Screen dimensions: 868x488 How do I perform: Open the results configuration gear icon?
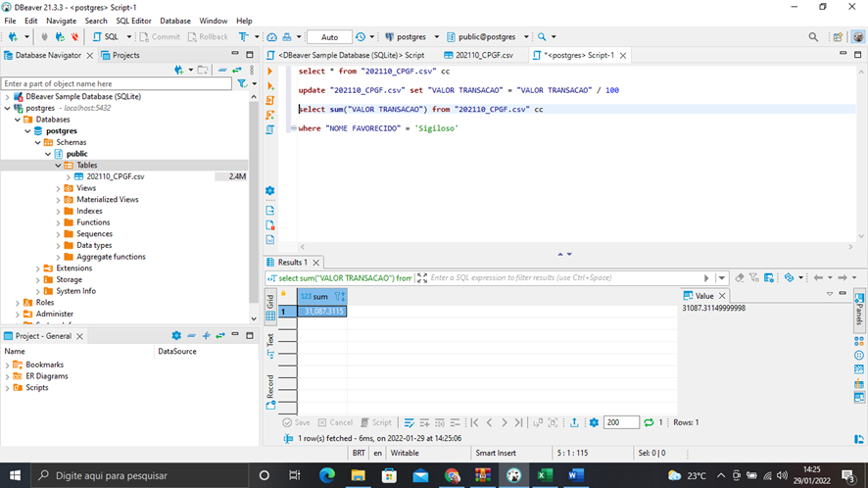pos(594,422)
